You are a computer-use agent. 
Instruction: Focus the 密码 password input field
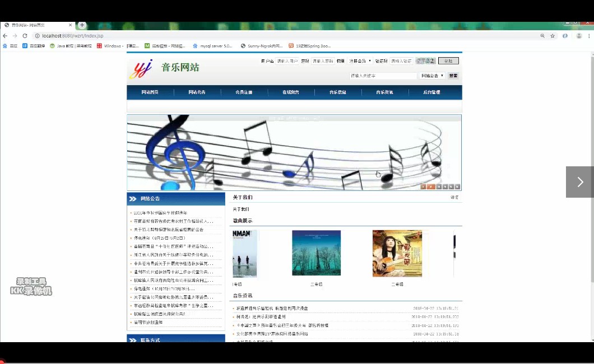323,61
